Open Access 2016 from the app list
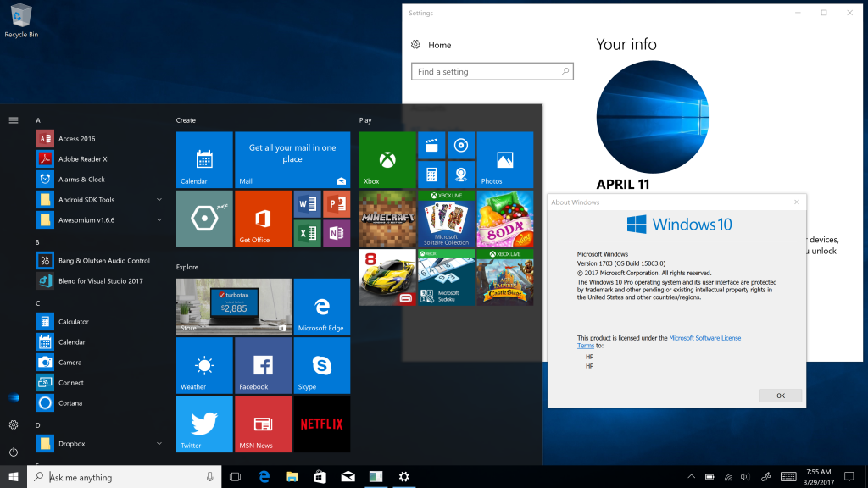Image resolution: width=868 pixels, height=488 pixels. 76,139
